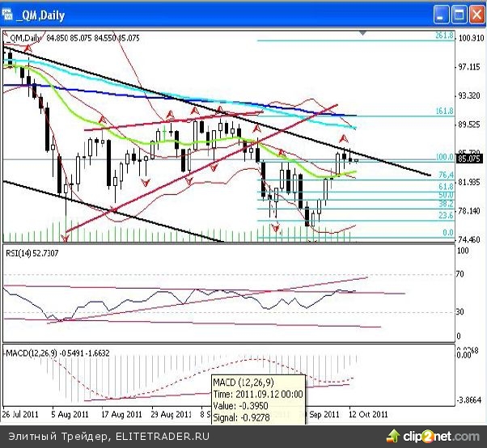Select the 0.0 Fibonacci base level label
This screenshot has width=487, height=448.
coord(446,233)
